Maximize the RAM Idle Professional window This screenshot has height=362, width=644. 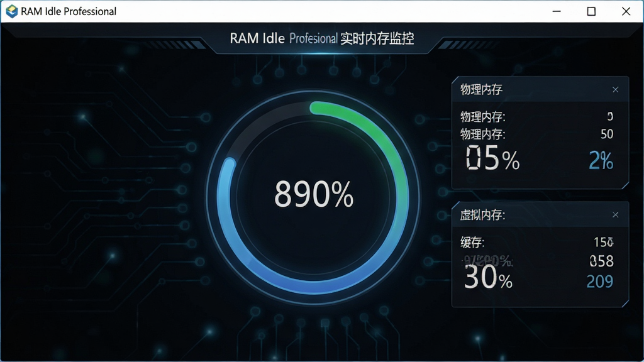click(x=591, y=11)
